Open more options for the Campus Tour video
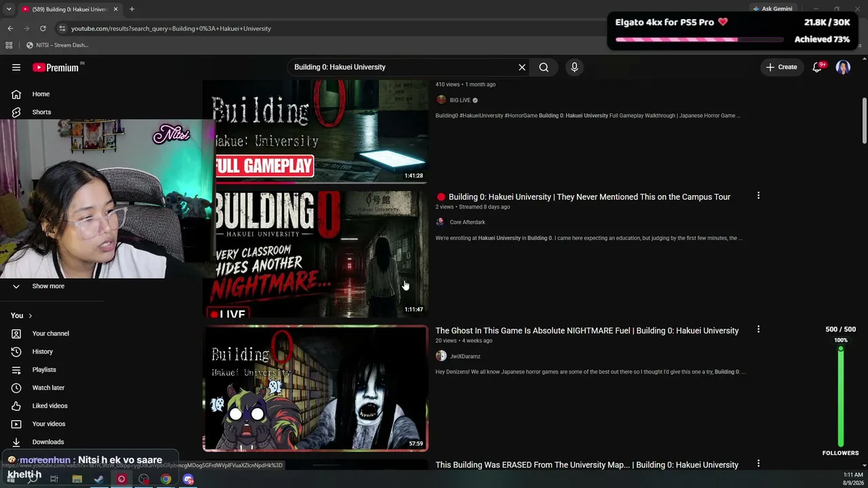Viewport: 868px width, 488px height. point(758,196)
